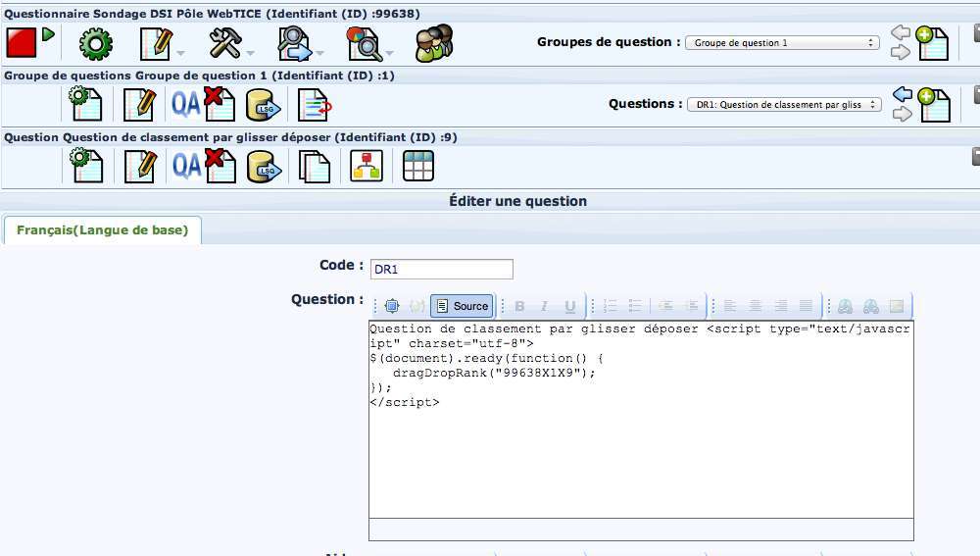
Task: Insert image via editor toolbar icon
Action: coord(897,306)
